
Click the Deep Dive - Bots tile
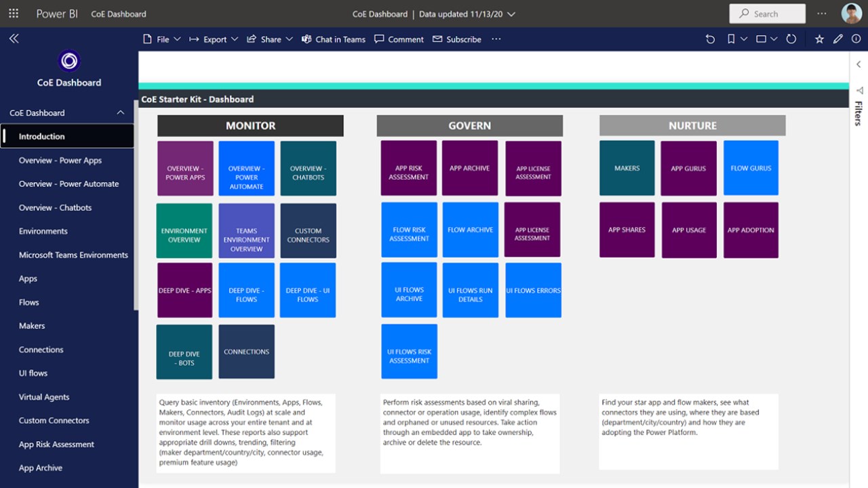click(x=184, y=352)
